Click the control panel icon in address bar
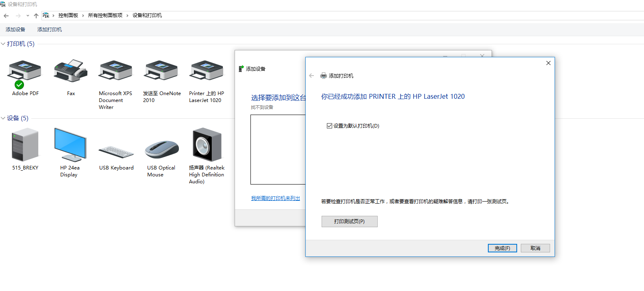Screen dimensions: 644x291 (46, 15)
